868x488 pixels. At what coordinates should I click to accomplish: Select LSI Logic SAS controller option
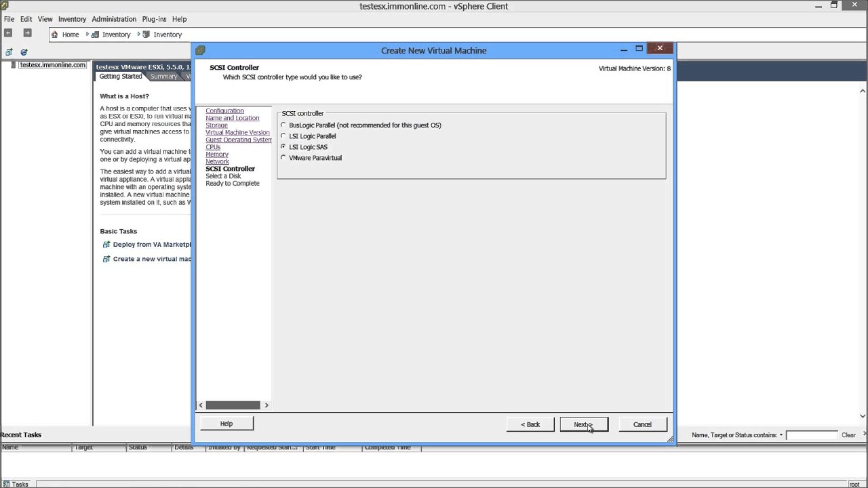pos(283,147)
